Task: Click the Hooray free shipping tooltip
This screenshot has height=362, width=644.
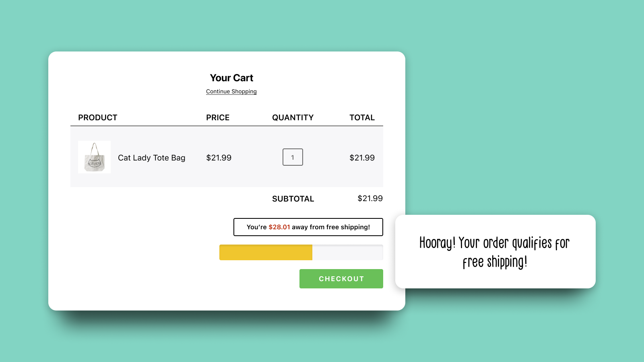Action: (x=495, y=252)
